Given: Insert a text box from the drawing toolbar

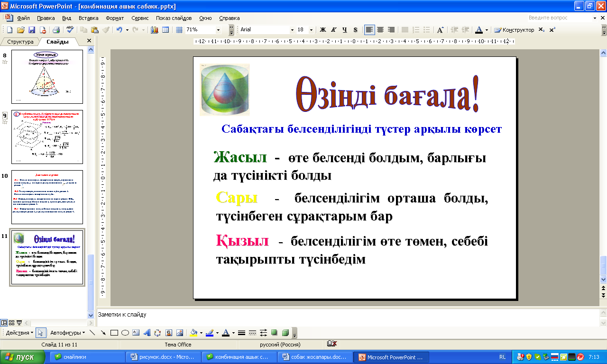Looking at the screenshot, I should (136, 333).
